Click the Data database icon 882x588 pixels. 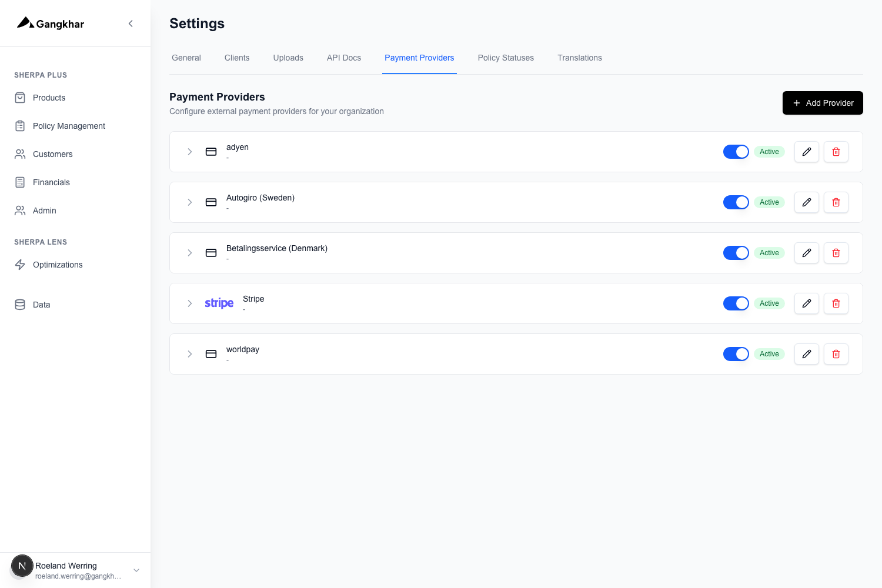tap(20, 305)
